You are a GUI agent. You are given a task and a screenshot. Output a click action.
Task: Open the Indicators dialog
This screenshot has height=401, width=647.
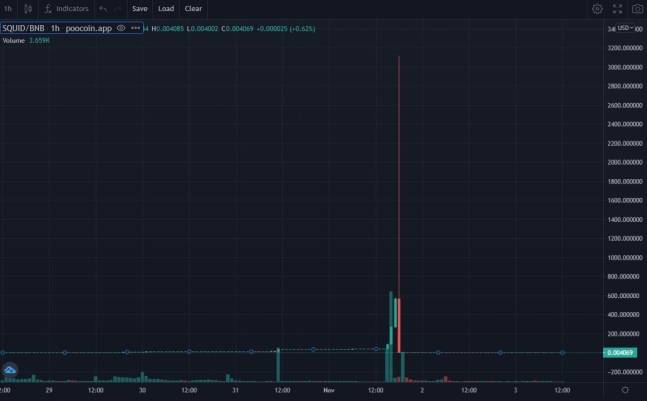tap(66, 9)
